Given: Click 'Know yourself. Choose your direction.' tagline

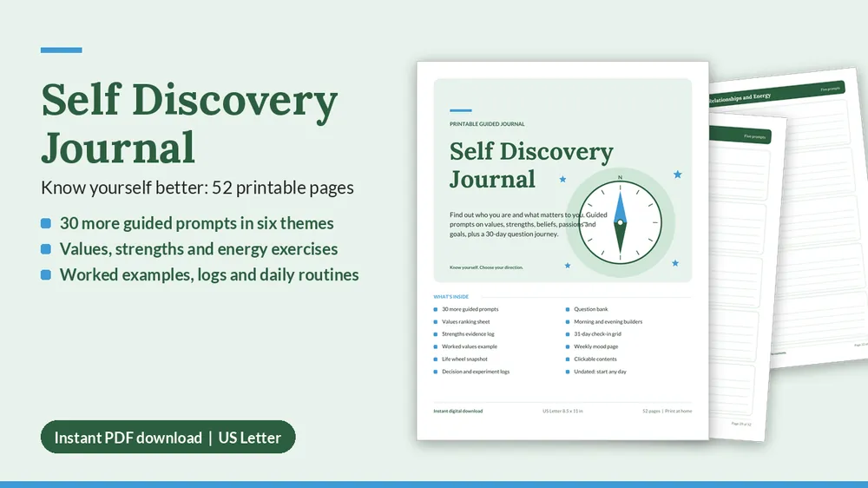Looking at the screenshot, I should [x=486, y=267].
